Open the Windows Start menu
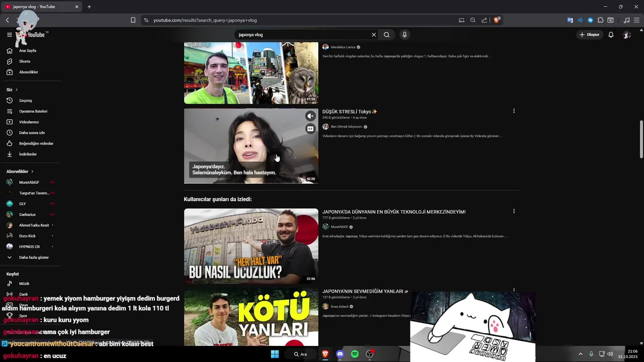Viewport: 644px width, 362px height. (275, 354)
